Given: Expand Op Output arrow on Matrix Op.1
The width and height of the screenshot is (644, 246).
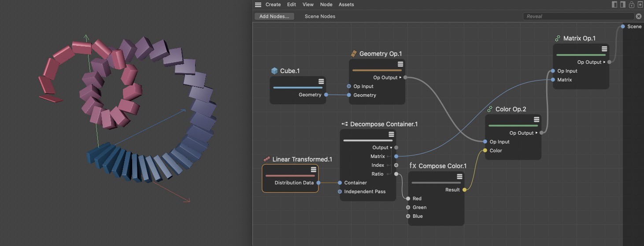Looking at the screenshot, I should 605,62.
